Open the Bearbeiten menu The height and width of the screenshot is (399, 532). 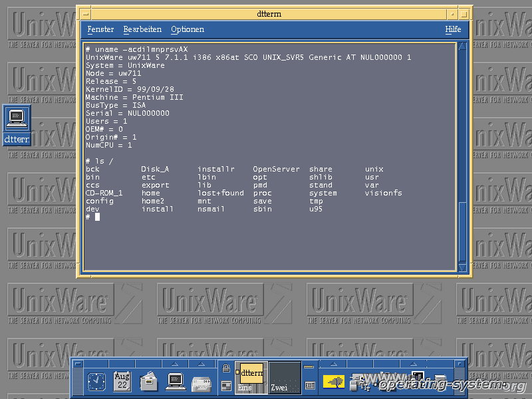(142, 29)
